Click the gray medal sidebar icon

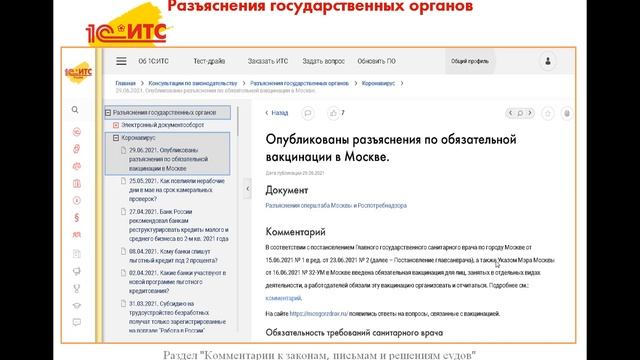pyautogui.click(x=76, y=289)
